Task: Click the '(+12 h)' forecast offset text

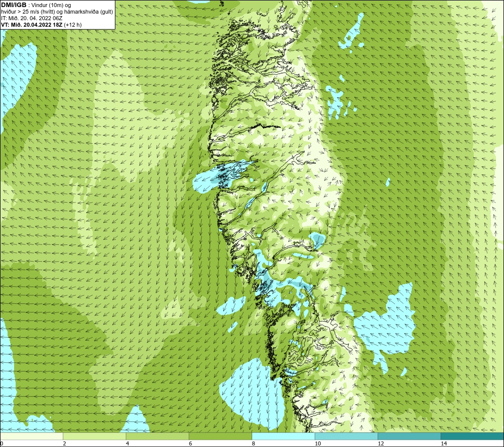Action: pyautogui.click(x=73, y=25)
